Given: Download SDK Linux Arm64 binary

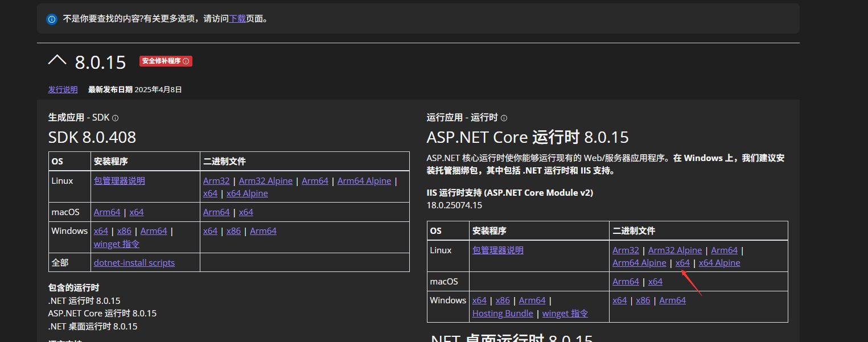Looking at the screenshot, I should tap(315, 180).
